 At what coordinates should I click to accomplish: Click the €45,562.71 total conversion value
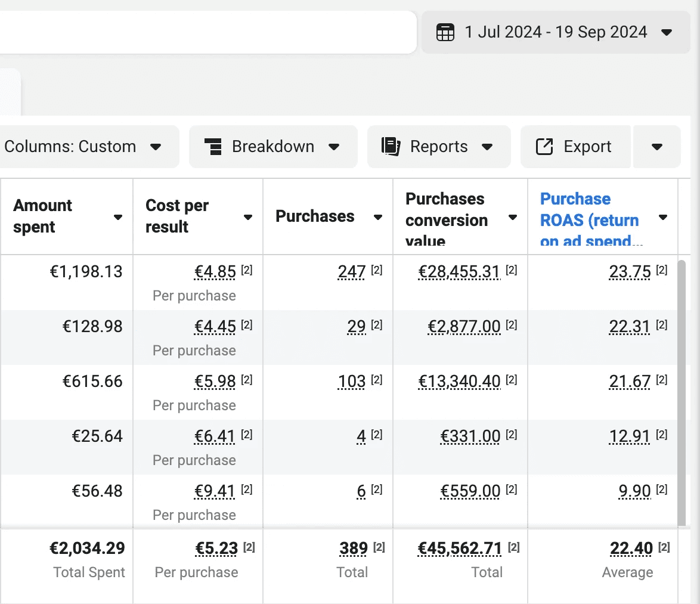460,548
